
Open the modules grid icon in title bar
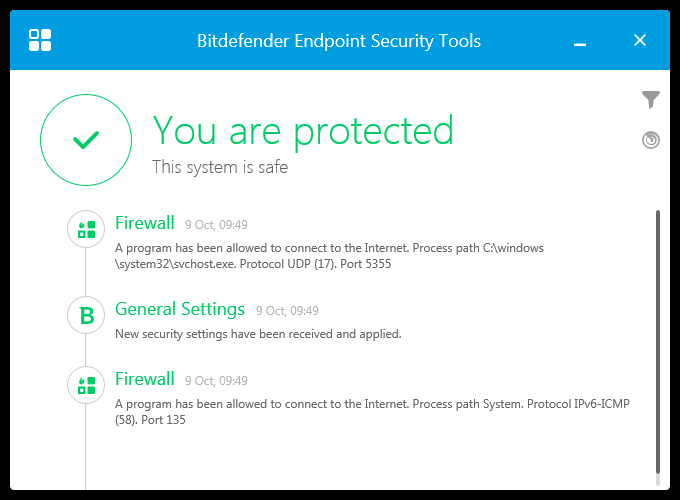(x=40, y=40)
